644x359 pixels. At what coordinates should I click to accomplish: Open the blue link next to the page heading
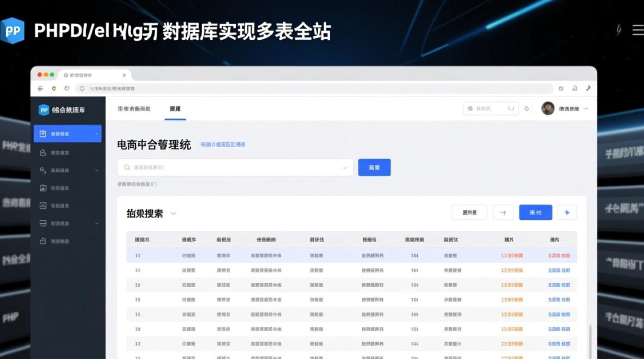pos(222,144)
